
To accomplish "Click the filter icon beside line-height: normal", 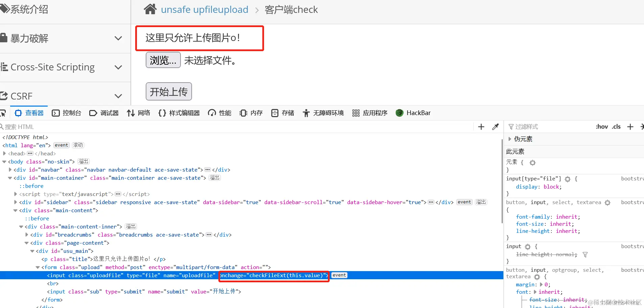I will 585,255.
